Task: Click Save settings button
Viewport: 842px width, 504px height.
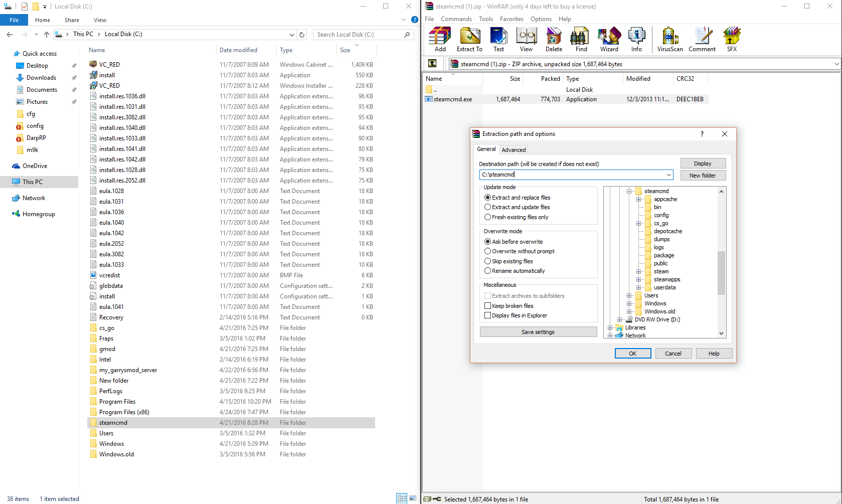Action: click(x=538, y=332)
